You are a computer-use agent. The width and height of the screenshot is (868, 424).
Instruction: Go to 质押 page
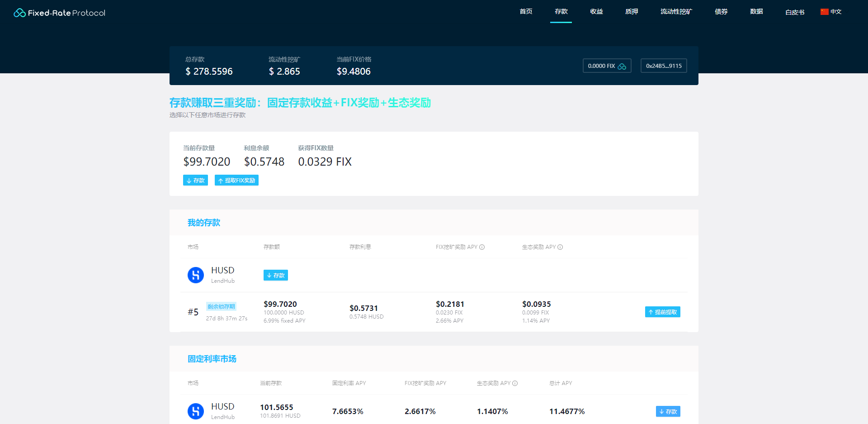632,12
